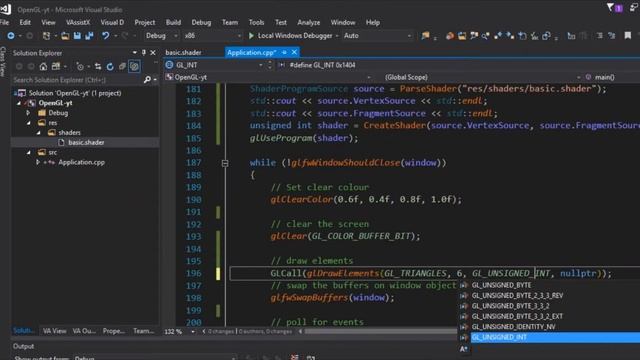Close the Application.cpp tab
640x360 pixels.
[x=294, y=52]
